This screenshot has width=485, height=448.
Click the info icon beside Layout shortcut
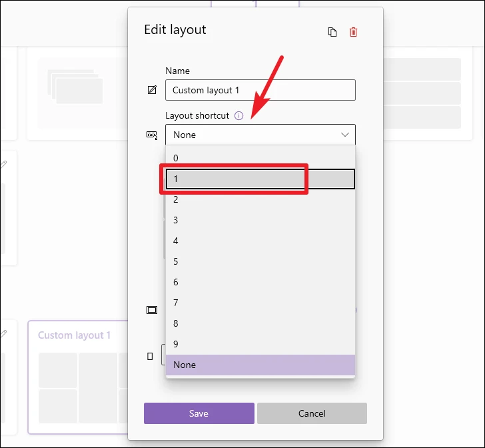pyautogui.click(x=239, y=116)
